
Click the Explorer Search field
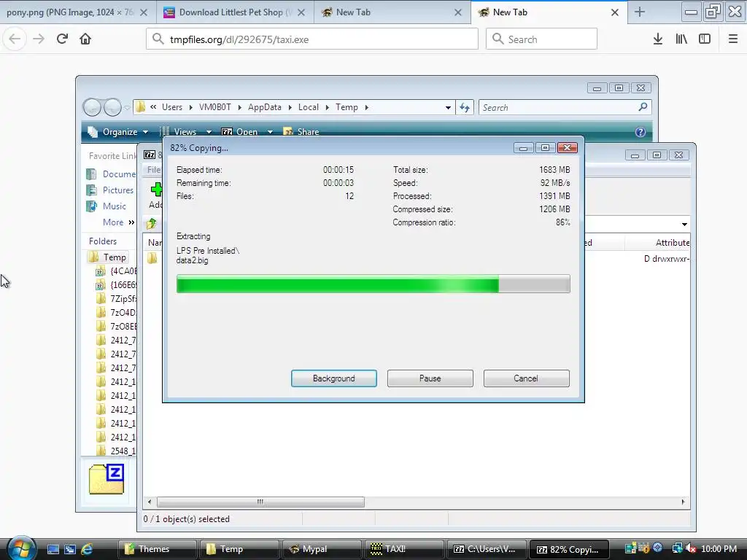pos(565,108)
